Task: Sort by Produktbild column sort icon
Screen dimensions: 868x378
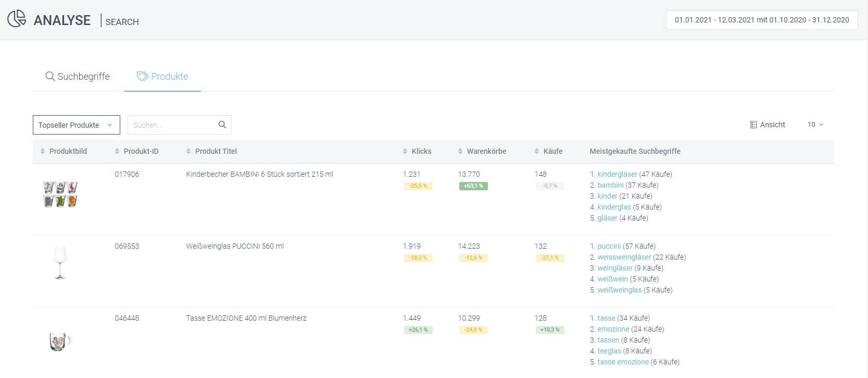Action: (x=43, y=151)
